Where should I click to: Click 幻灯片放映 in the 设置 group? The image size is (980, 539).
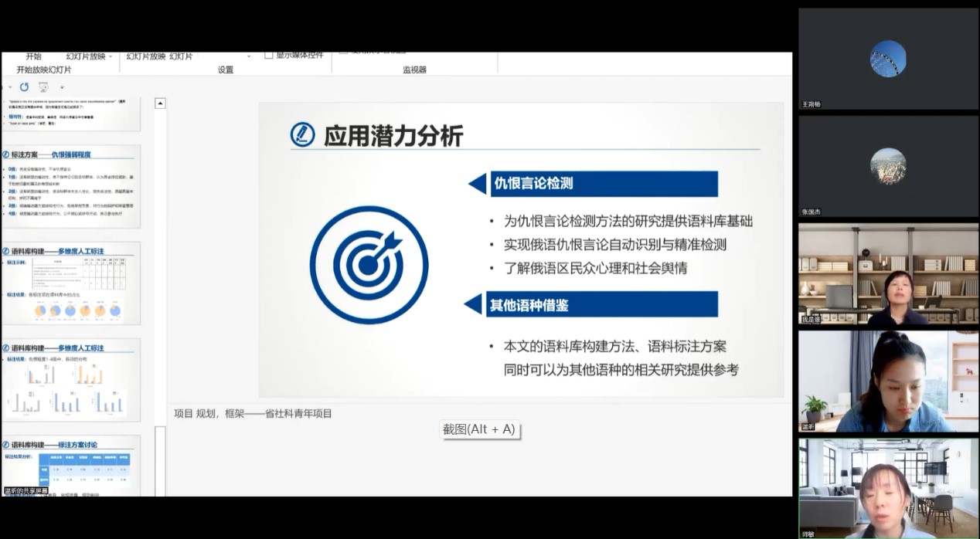146,56
